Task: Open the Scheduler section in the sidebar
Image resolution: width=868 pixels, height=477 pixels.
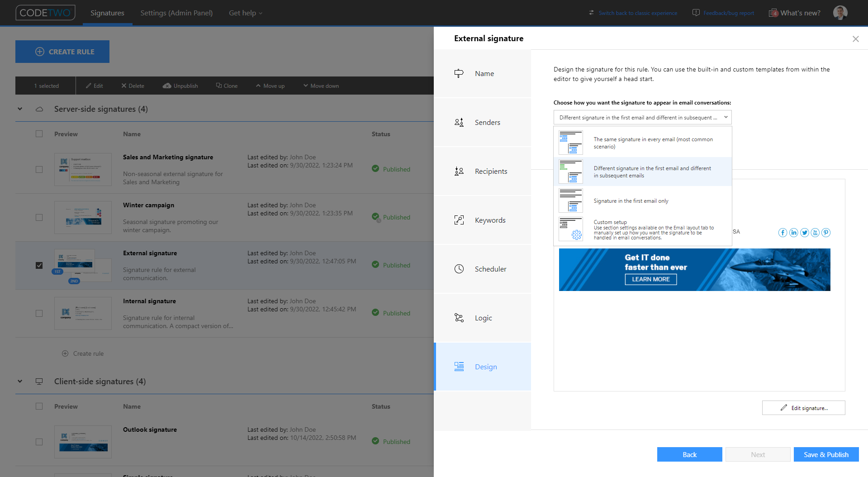Action: [490, 269]
